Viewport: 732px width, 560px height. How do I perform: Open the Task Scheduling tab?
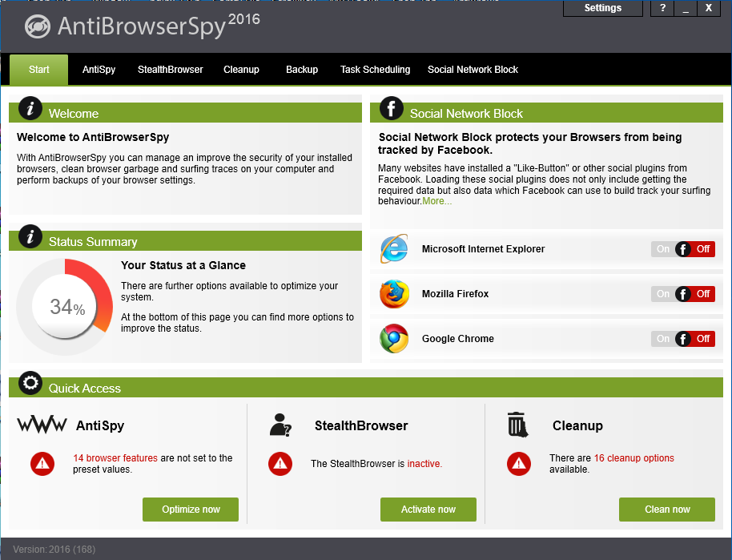(375, 70)
